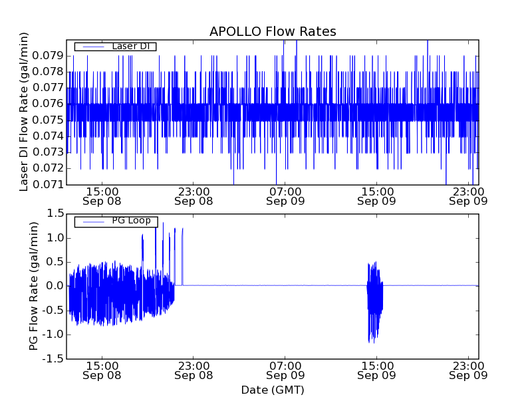Click the 15:00 Sep 08 tick under top plot
Viewport: 532px width, 399px height.
102,196
